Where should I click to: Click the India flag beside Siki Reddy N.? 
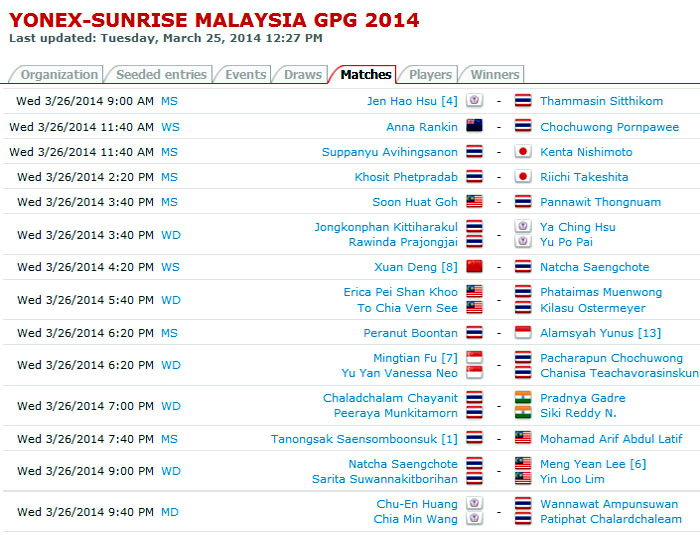pyautogui.click(x=523, y=413)
